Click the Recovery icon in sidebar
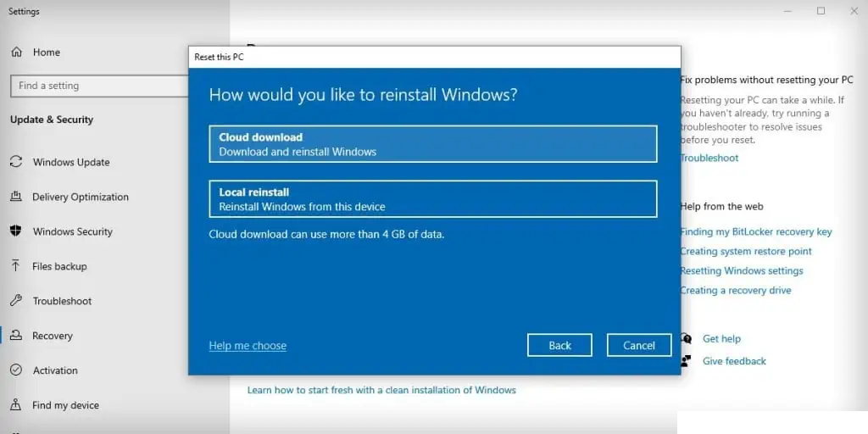This screenshot has height=434, width=868. click(x=16, y=336)
